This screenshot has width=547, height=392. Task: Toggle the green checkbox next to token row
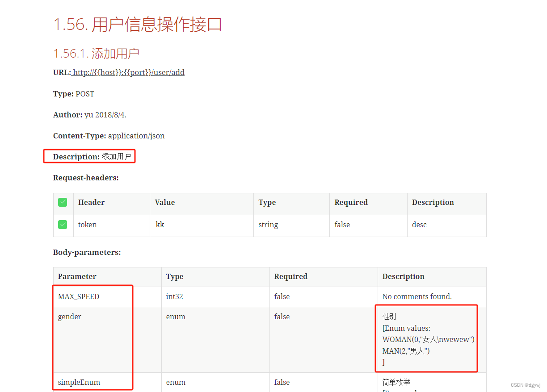point(63,225)
